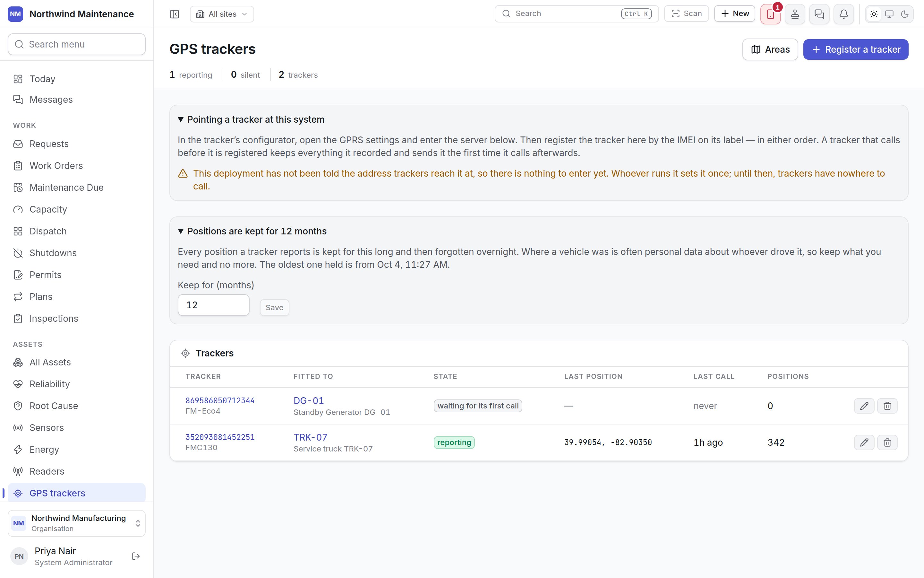
Task: Open Shutdowns in the sidebar
Action: (77, 253)
